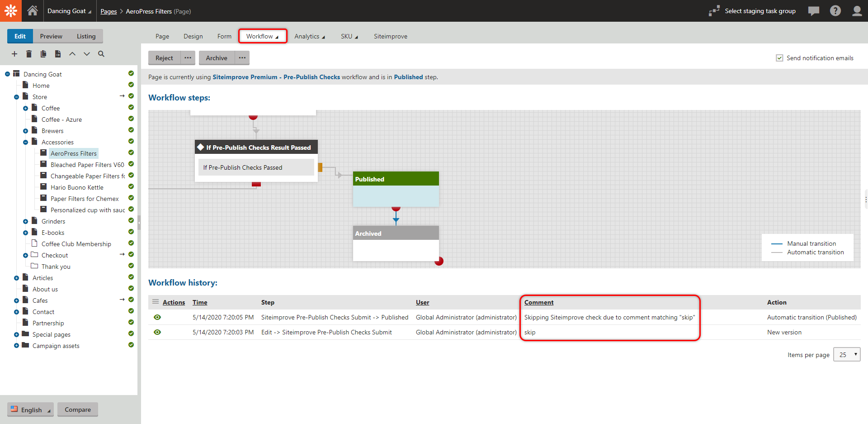868x424 pixels.
Task: Sort history by Comment column
Action: click(539, 302)
